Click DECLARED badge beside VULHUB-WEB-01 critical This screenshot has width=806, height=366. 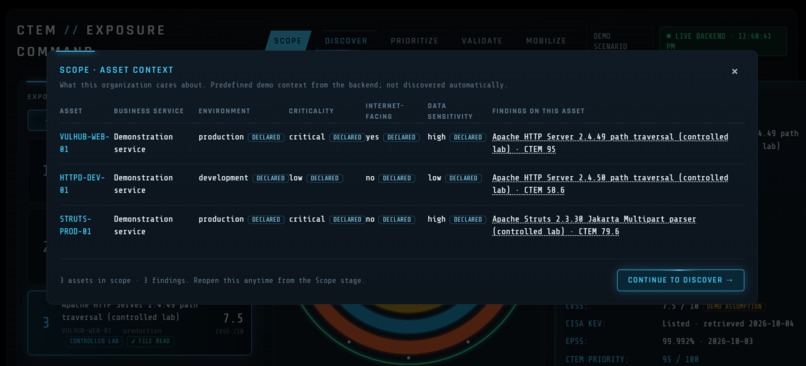347,137
